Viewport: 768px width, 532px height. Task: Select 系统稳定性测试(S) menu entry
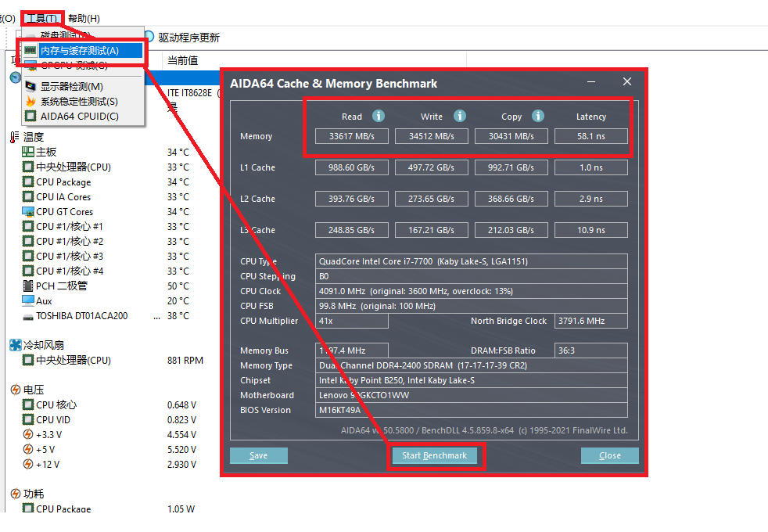(x=79, y=102)
